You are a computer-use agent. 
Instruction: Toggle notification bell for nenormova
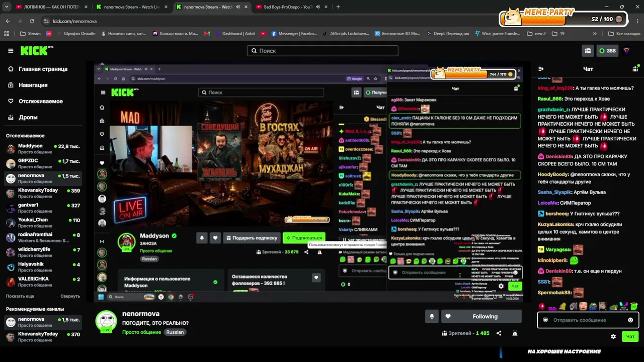coord(432,316)
